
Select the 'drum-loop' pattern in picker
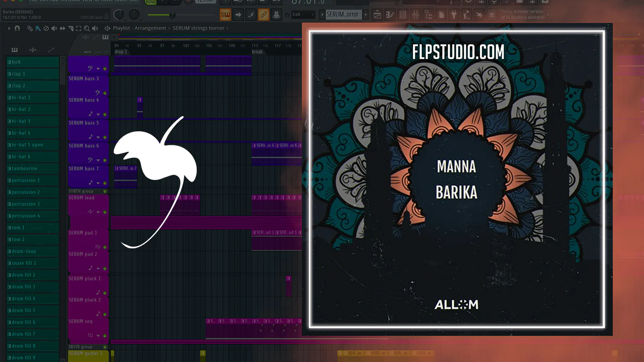(x=33, y=251)
